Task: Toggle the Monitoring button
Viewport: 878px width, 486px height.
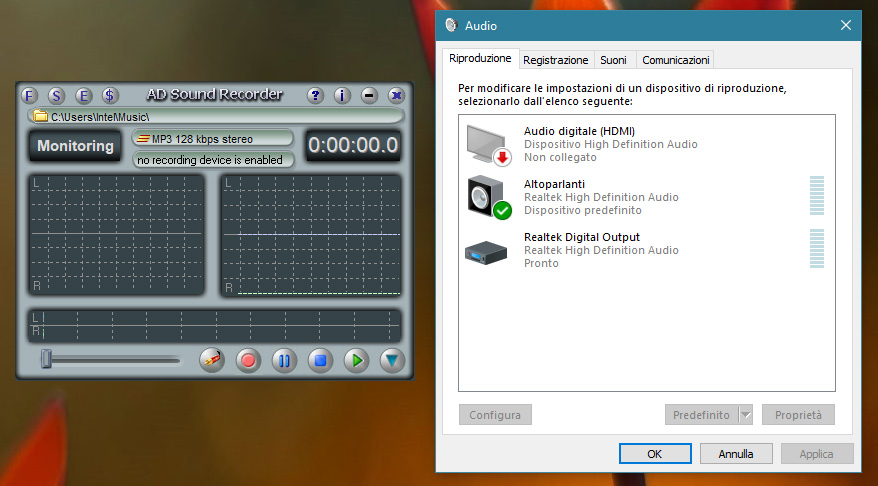Action: [75, 146]
